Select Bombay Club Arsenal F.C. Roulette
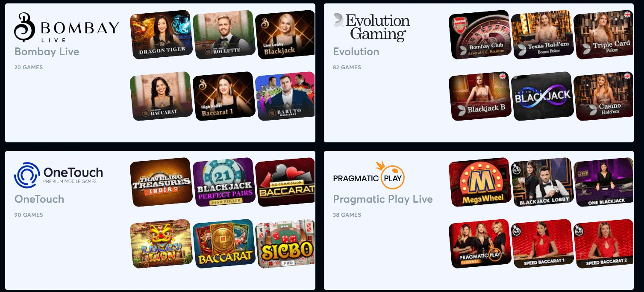The height and width of the screenshot is (292, 644). (479, 35)
